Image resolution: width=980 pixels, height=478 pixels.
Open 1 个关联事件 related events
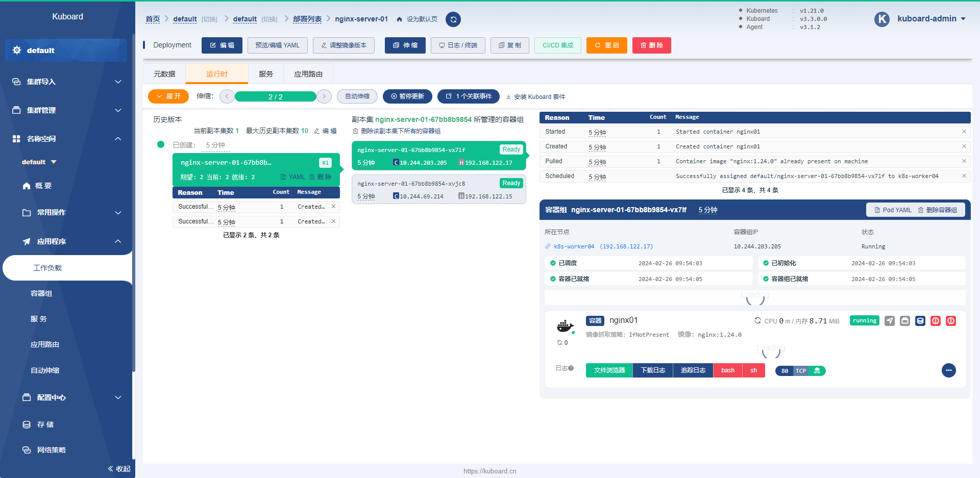pyautogui.click(x=469, y=96)
